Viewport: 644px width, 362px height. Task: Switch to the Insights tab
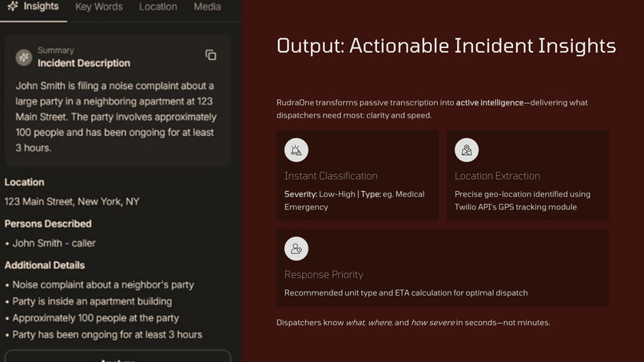click(34, 7)
